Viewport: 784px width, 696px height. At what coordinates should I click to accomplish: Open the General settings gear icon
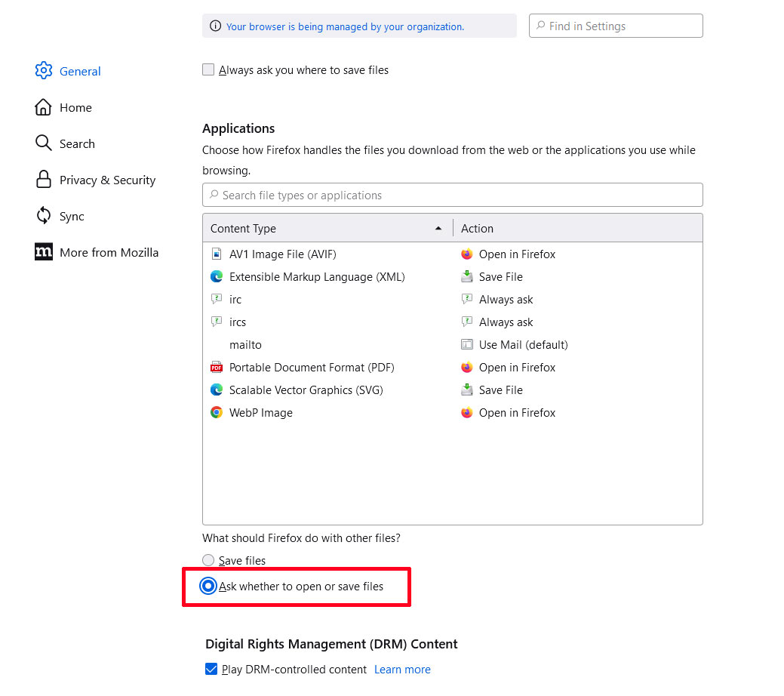tap(44, 70)
